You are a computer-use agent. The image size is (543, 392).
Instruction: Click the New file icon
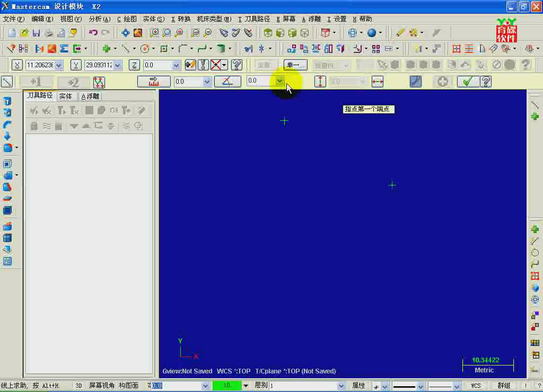[x=12, y=33]
